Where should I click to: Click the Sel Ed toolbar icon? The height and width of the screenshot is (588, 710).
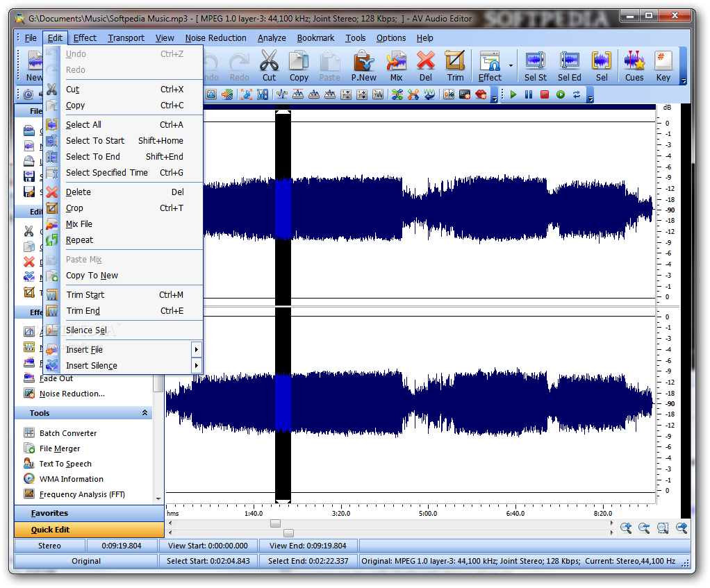click(569, 61)
